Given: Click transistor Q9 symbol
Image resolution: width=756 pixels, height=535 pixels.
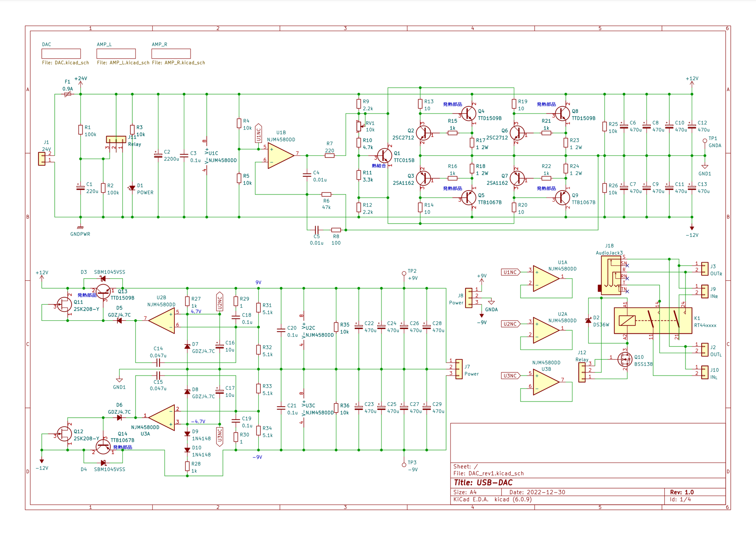Looking at the screenshot, I should pos(563,198).
